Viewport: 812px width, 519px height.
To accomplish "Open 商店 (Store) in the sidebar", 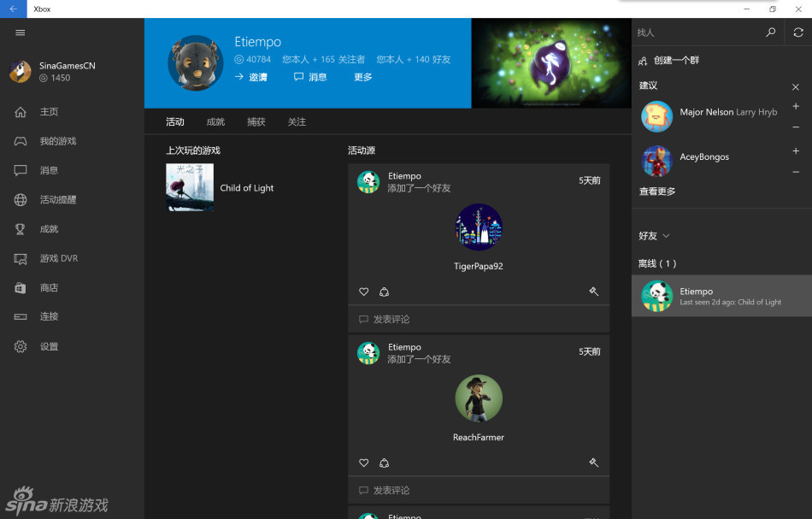I will 49,288.
